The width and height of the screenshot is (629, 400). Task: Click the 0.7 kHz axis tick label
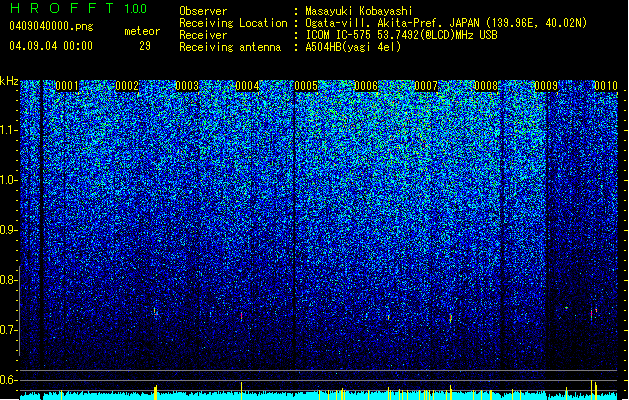tap(9, 330)
